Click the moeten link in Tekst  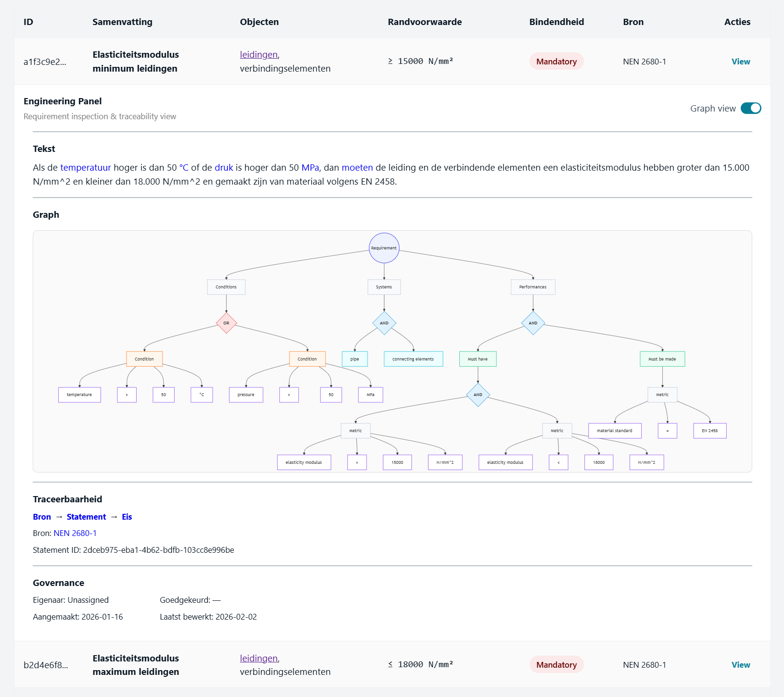coord(357,168)
